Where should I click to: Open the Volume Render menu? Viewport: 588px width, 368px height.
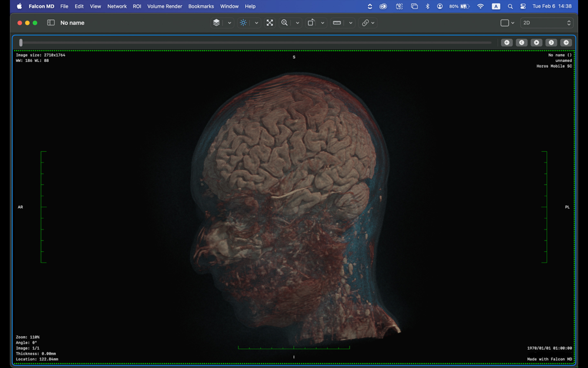pos(165,6)
